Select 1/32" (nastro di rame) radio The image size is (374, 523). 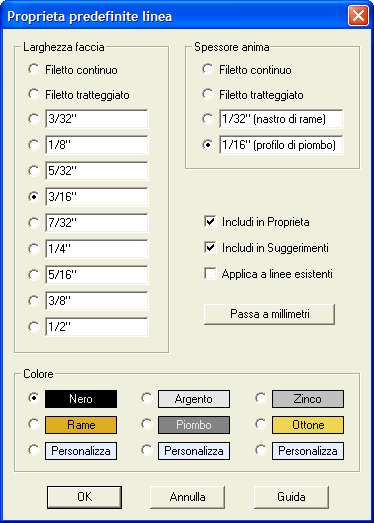click(208, 119)
